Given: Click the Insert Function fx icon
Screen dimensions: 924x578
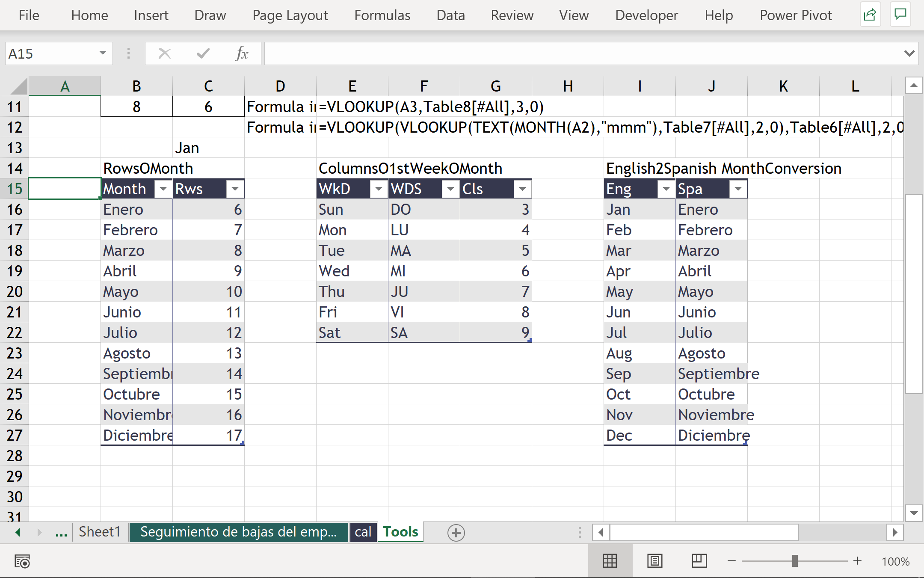Looking at the screenshot, I should pos(242,53).
